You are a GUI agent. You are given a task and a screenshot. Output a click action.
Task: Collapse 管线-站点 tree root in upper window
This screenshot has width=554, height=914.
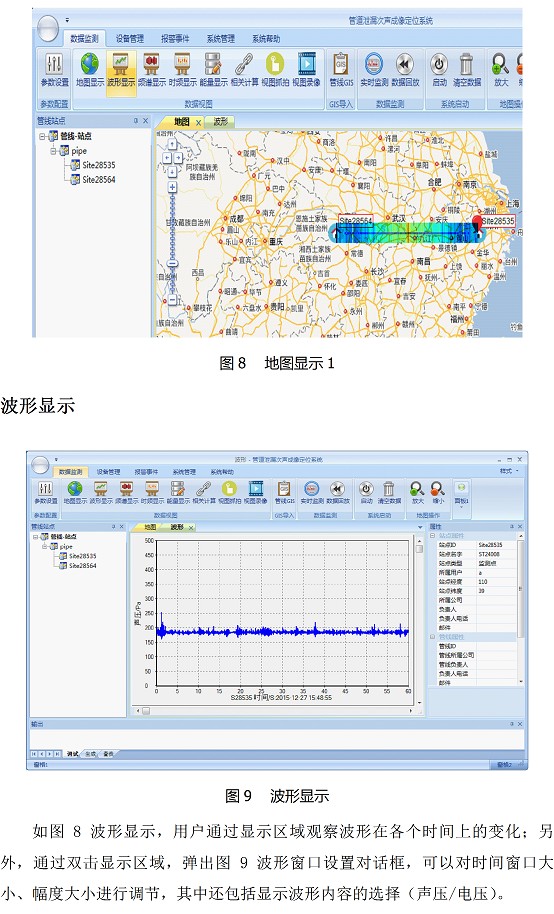[43, 136]
